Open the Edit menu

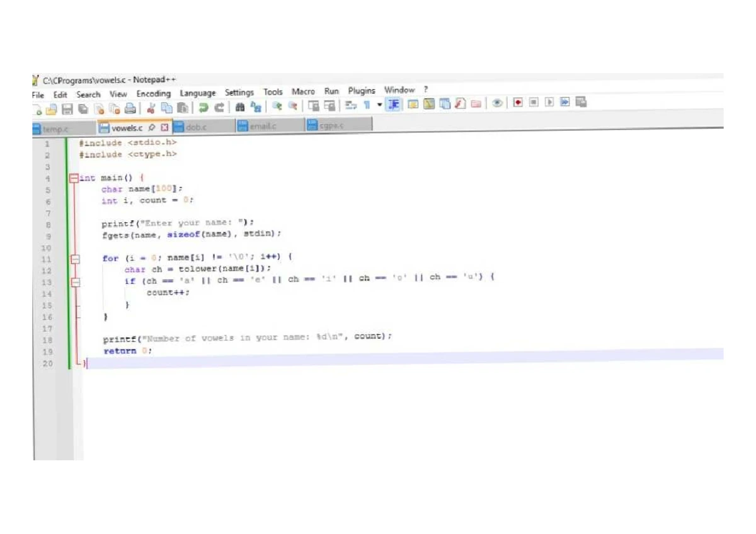point(60,94)
